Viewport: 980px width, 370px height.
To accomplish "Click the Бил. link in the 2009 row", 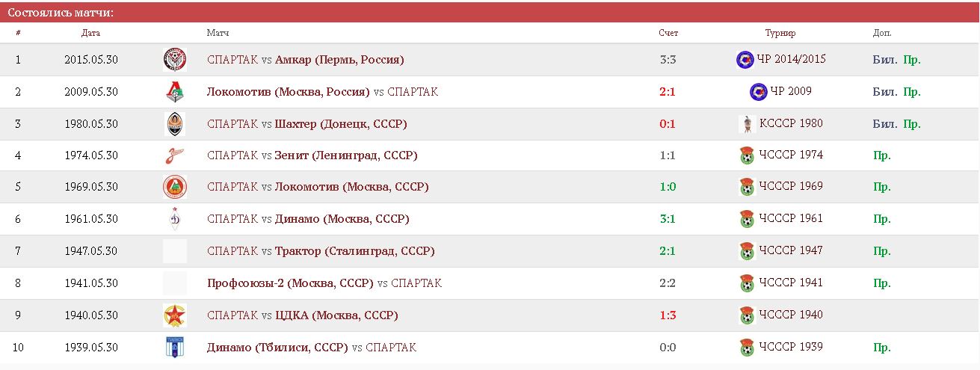I will pyautogui.click(x=885, y=92).
